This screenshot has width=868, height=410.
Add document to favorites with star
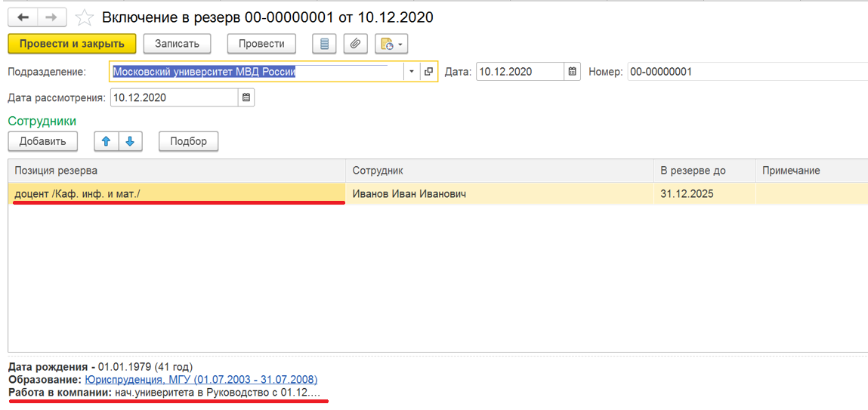pos(85,17)
